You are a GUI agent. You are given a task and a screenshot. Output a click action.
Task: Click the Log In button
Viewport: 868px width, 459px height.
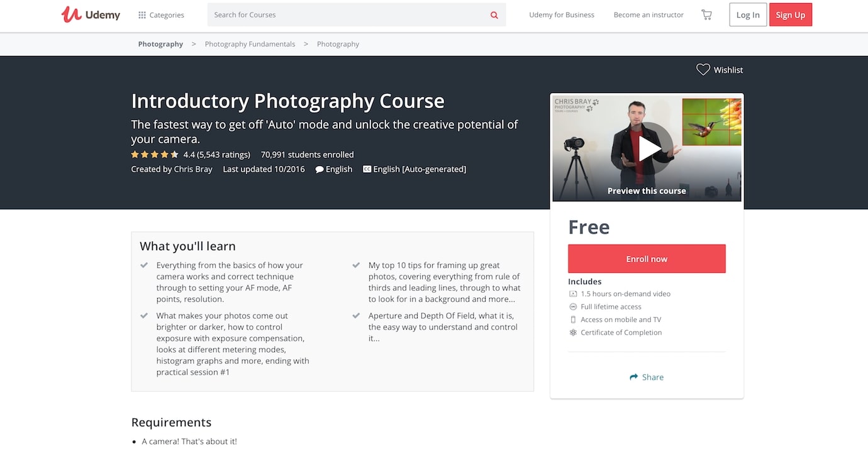[x=748, y=15]
